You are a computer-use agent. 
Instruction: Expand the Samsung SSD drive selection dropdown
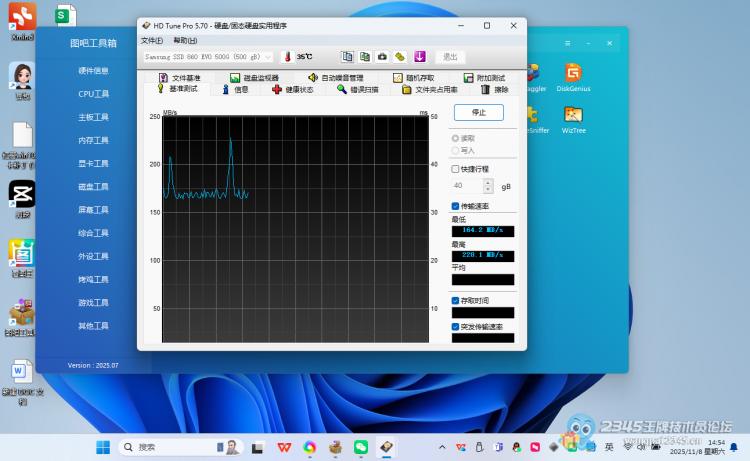click(268, 57)
